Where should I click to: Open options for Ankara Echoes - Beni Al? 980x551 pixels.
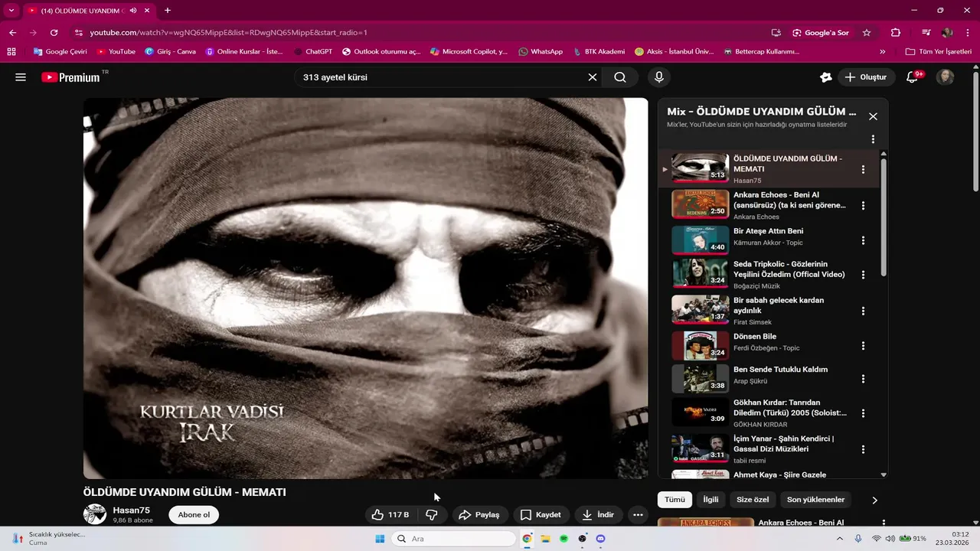click(863, 206)
